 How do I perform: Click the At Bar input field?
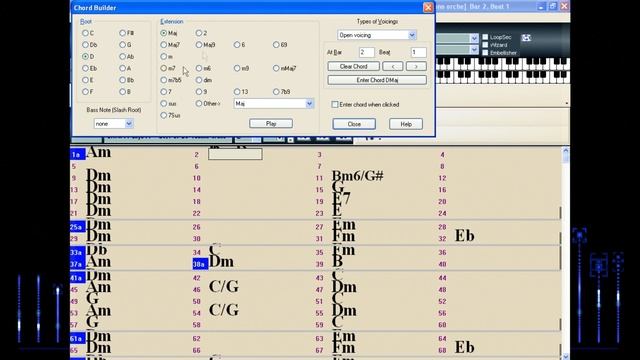tap(367, 52)
